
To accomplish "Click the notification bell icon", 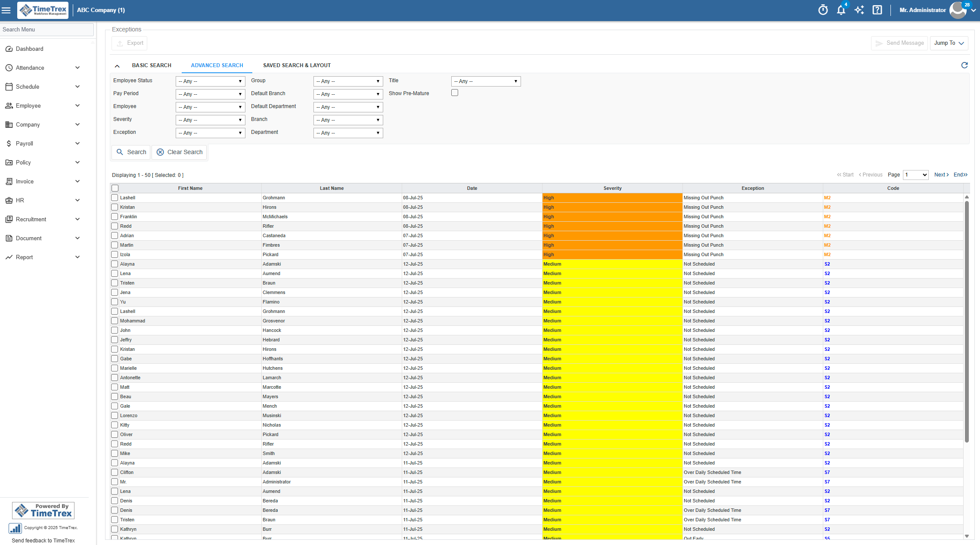I will coord(841,9).
